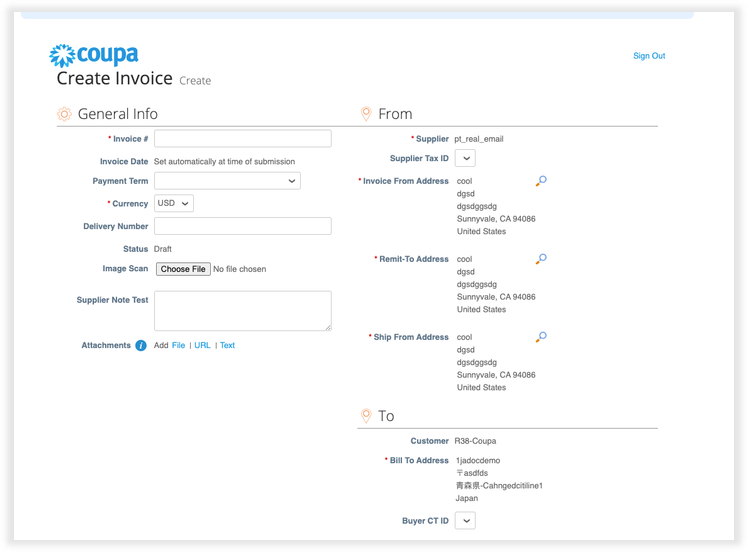748x552 pixels.
Task: Focus the Delivery Number input field
Action: coord(243,226)
